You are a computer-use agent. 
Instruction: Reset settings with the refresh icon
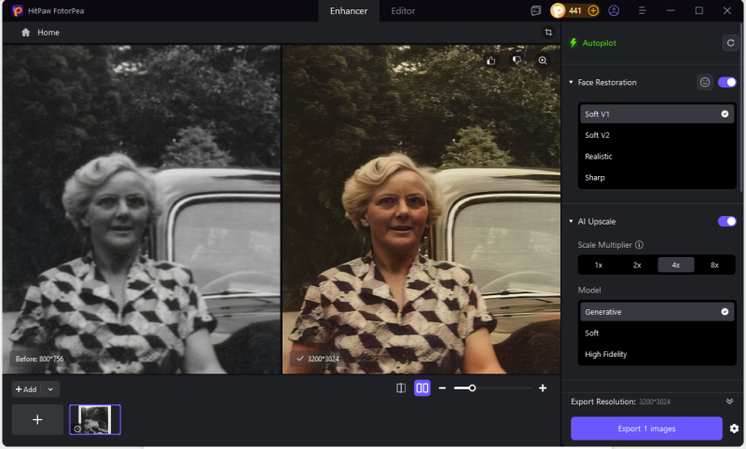[x=730, y=43]
